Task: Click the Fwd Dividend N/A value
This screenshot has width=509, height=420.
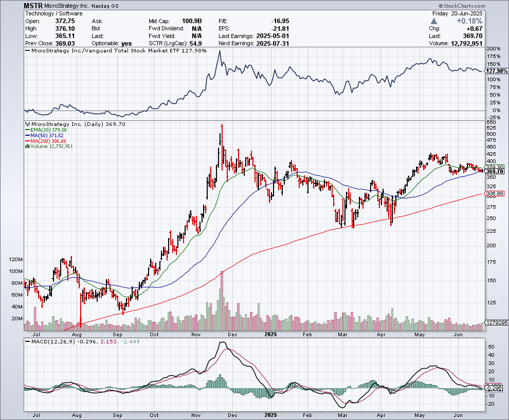Action: (197, 29)
